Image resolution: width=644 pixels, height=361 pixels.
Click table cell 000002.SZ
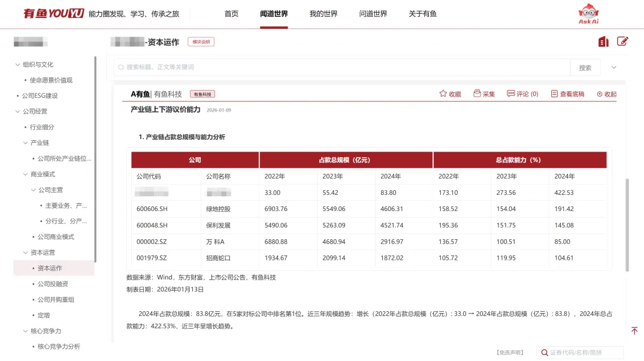pyautogui.click(x=152, y=242)
